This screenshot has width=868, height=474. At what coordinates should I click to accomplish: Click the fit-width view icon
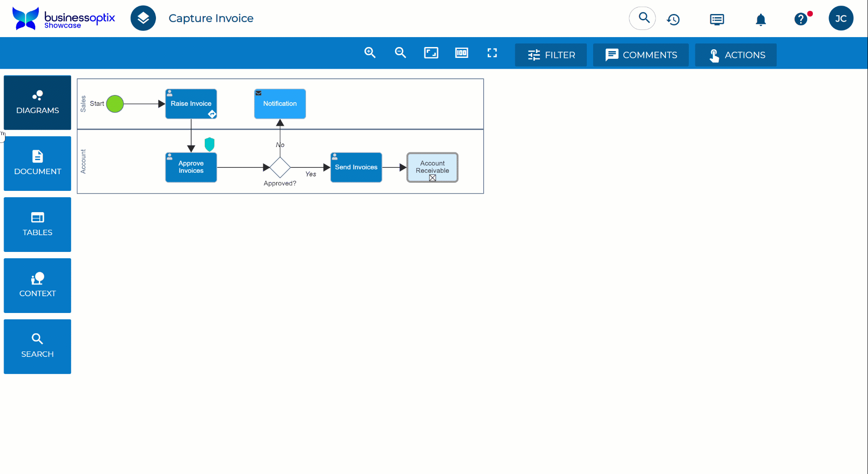(461, 53)
